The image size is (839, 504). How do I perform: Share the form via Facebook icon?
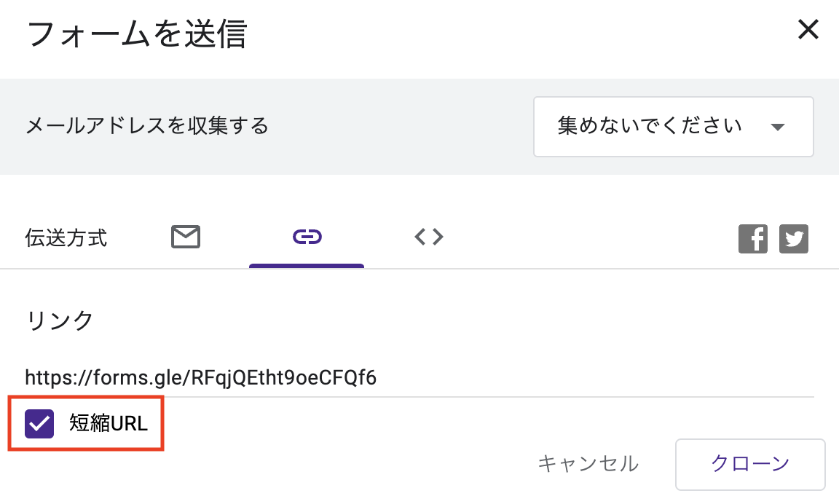point(753,239)
